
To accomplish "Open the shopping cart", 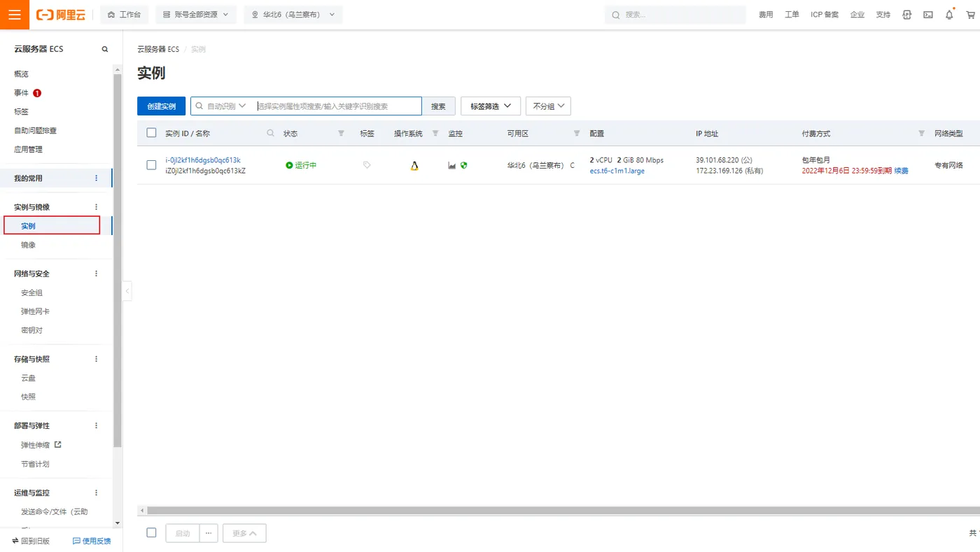I will tap(970, 15).
